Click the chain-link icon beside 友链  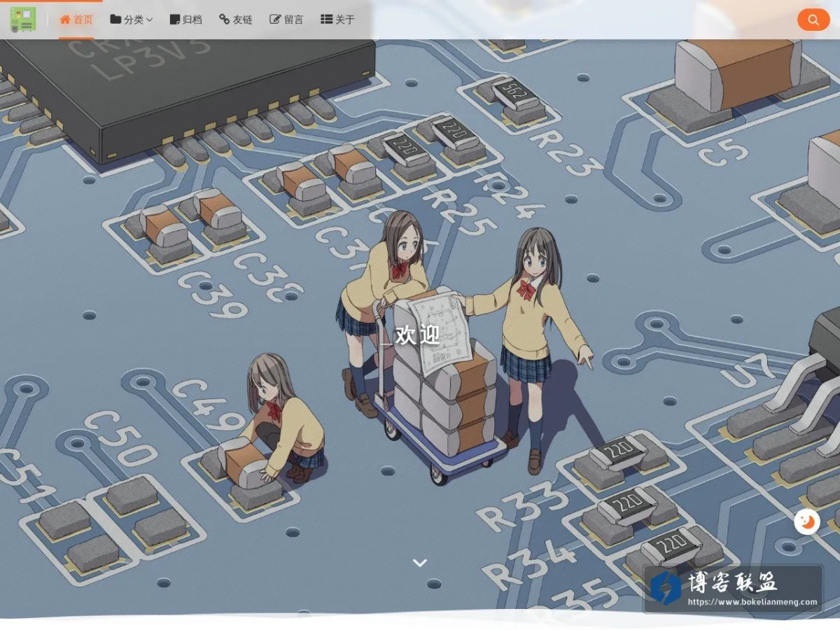(224, 20)
